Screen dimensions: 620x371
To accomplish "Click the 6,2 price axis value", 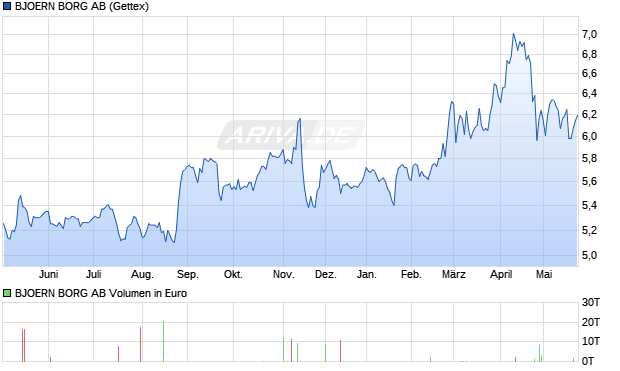I will click(589, 115).
